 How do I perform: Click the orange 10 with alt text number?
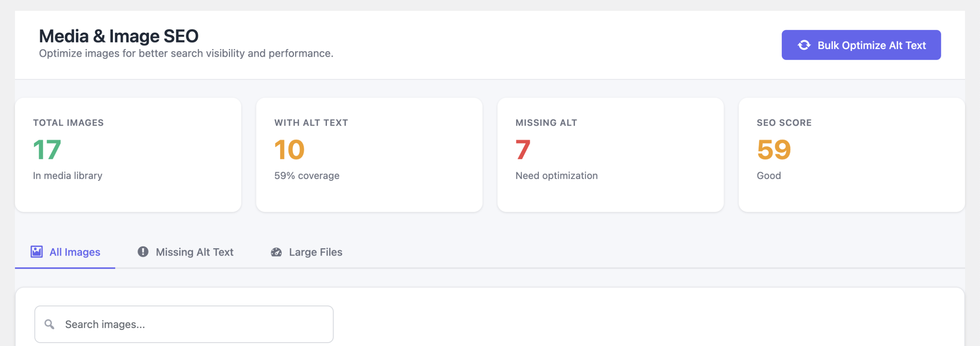click(289, 149)
